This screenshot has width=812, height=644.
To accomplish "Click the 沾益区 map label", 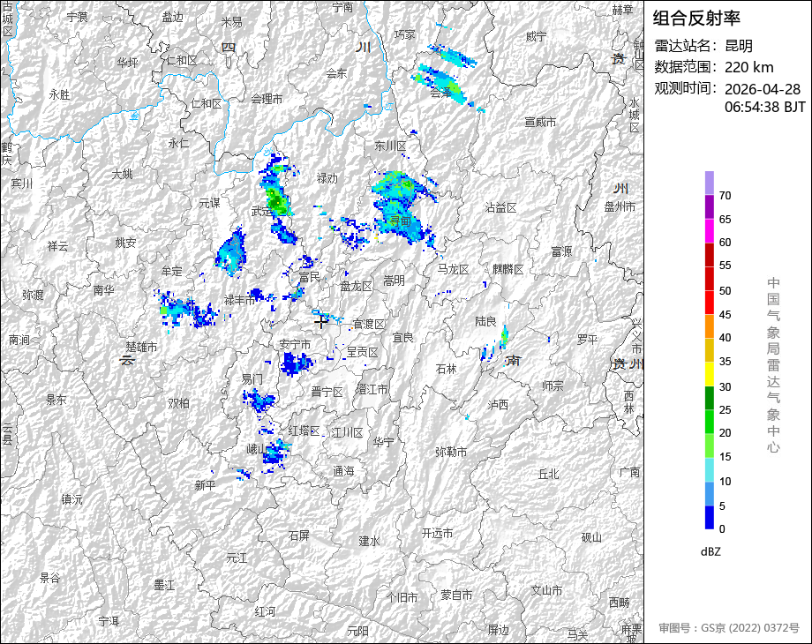I will (500, 207).
